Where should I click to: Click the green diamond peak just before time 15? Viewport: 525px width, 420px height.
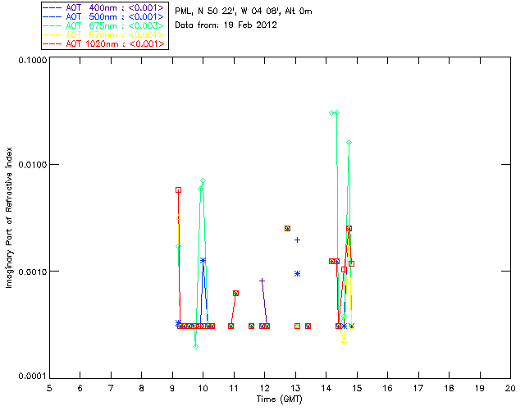pyautogui.click(x=349, y=143)
